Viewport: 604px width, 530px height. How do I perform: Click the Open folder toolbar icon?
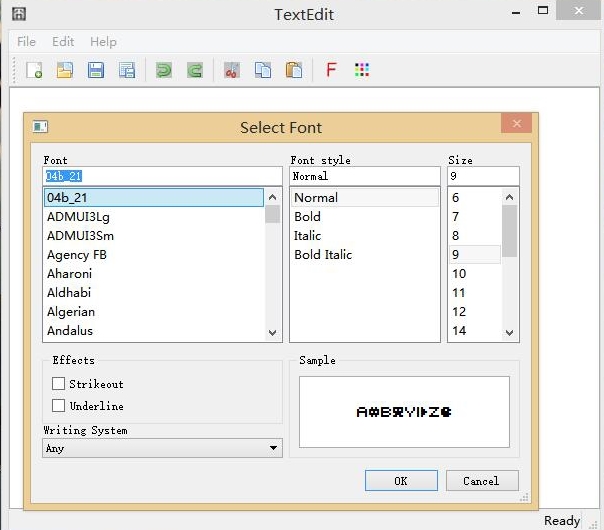[x=64, y=70]
